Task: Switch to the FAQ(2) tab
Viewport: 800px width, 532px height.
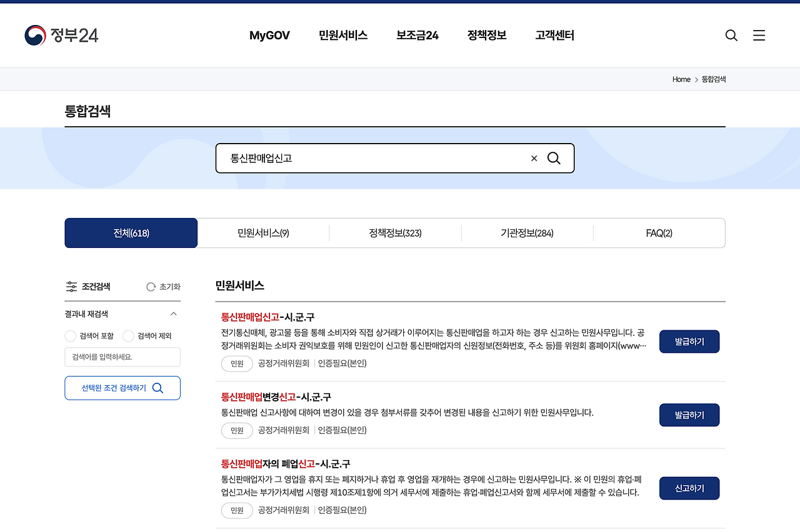Action: pyautogui.click(x=659, y=232)
